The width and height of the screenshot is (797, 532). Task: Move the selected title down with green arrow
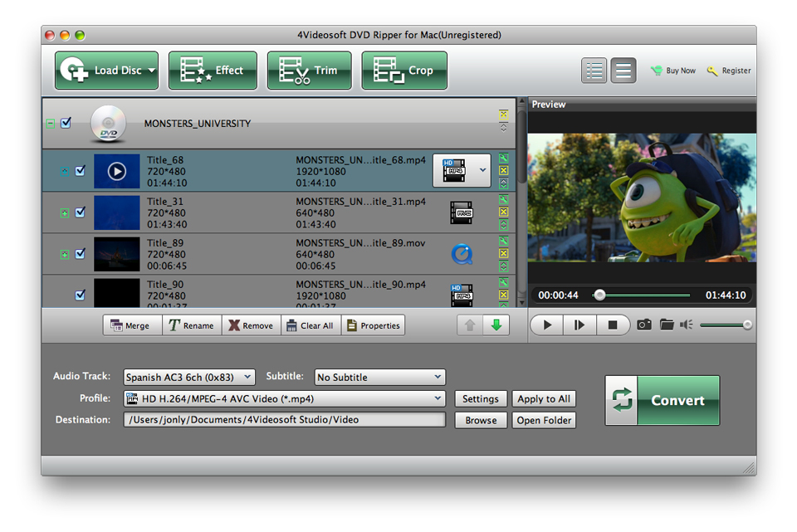[496, 325]
